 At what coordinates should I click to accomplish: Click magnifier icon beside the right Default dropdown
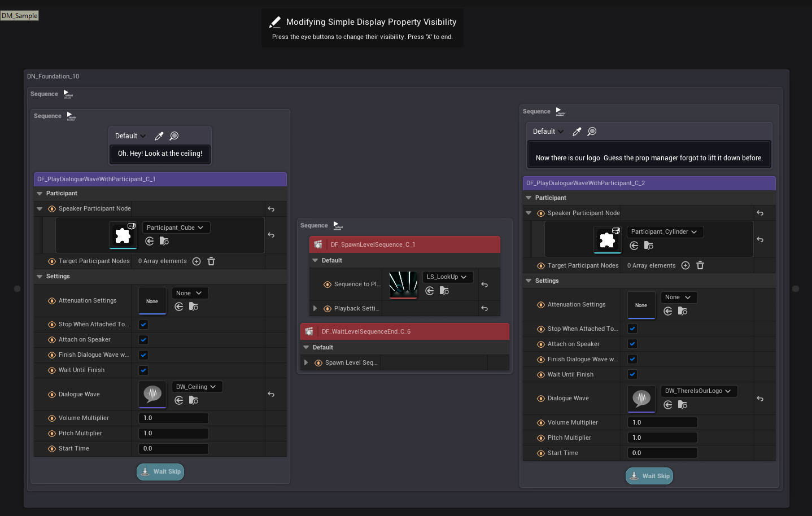(592, 132)
